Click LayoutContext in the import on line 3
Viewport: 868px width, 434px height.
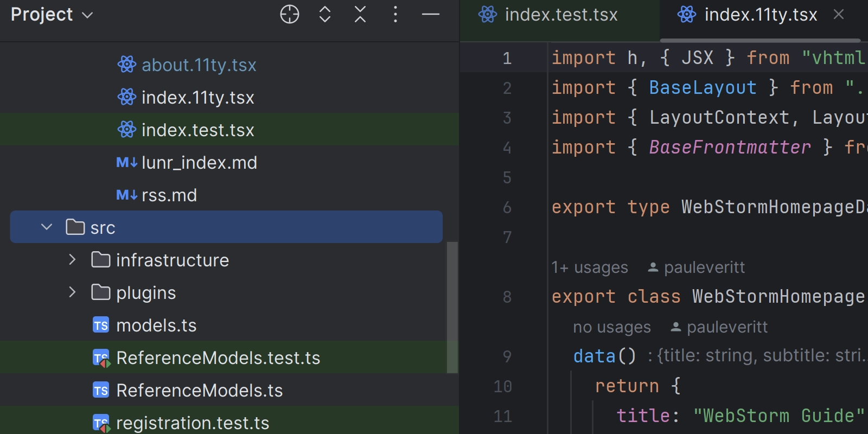coord(719,118)
